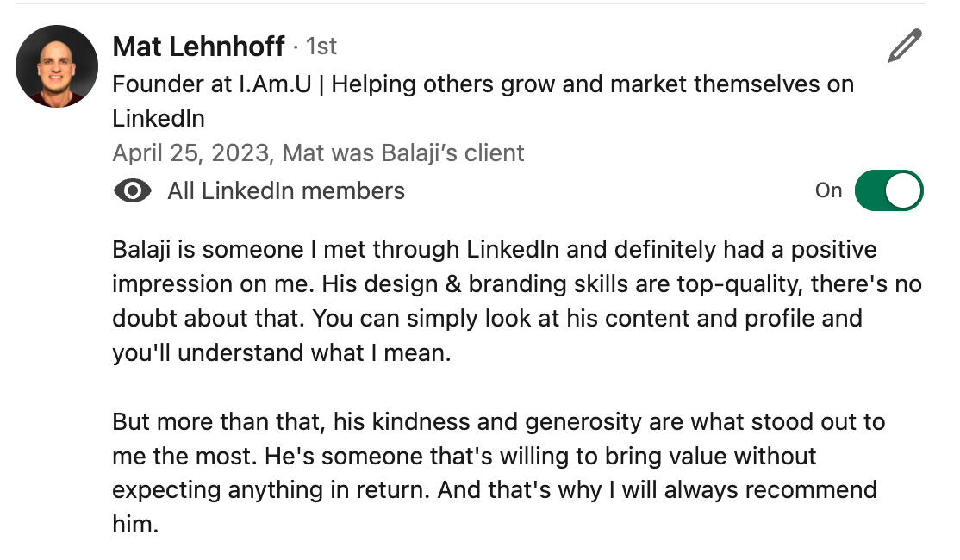Click the pencil edit icon
The height and width of the screenshot is (560, 960).
pyautogui.click(x=904, y=46)
